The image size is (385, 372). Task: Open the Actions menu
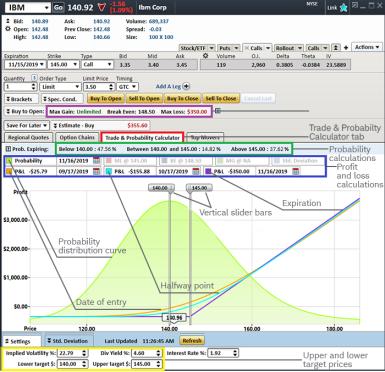(x=367, y=47)
